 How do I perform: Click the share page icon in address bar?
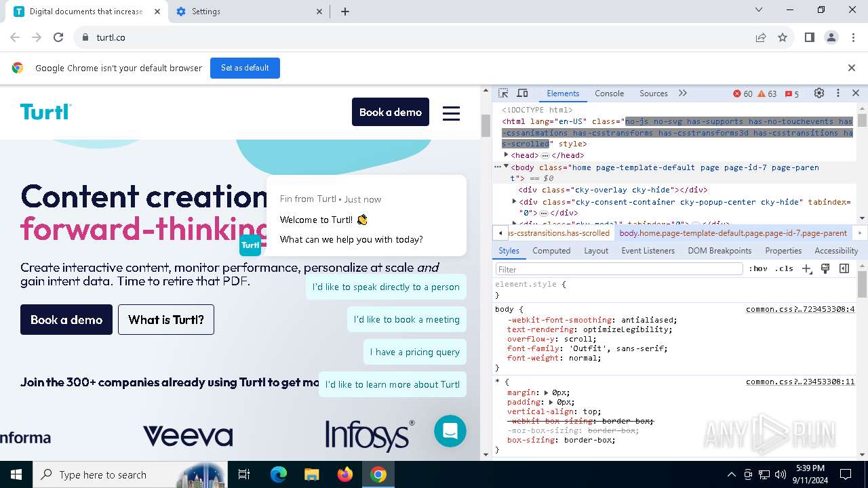click(x=761, y=37)
